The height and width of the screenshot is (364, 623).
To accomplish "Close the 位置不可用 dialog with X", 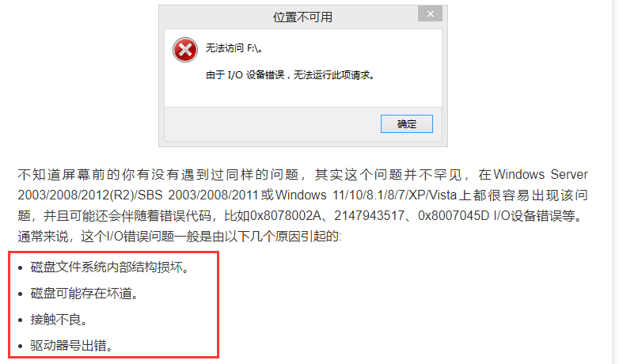I will (431, 14).
